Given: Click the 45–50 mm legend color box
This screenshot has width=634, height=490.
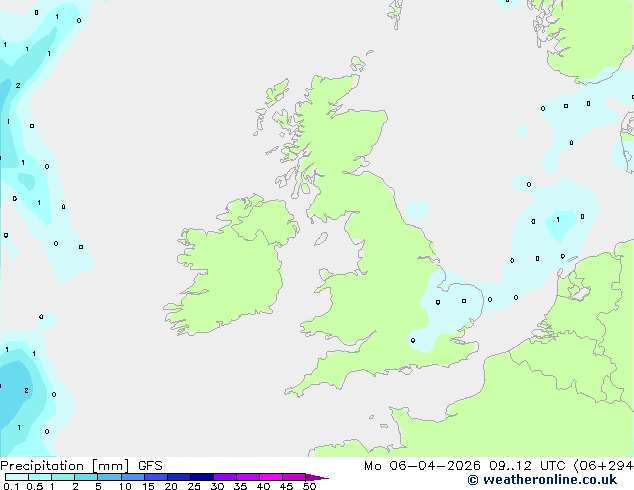Looking at the screenshot, I should pos(294,477).
